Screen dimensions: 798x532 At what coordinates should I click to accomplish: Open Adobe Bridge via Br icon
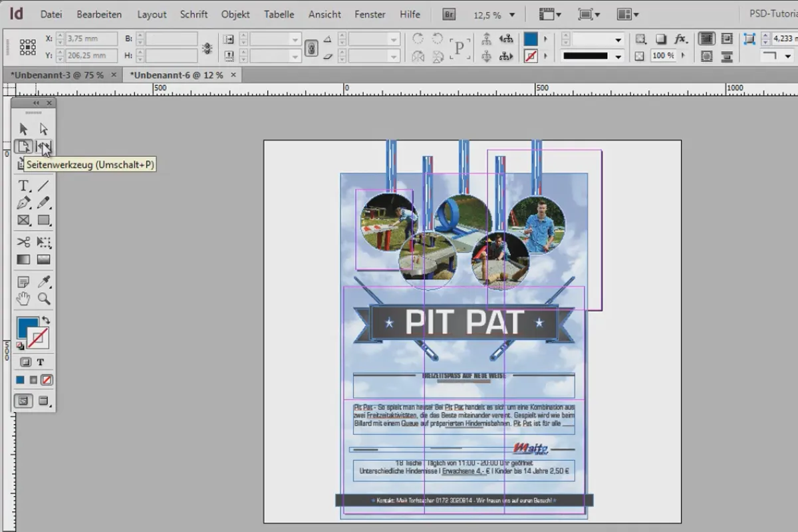tap(450, 14)
